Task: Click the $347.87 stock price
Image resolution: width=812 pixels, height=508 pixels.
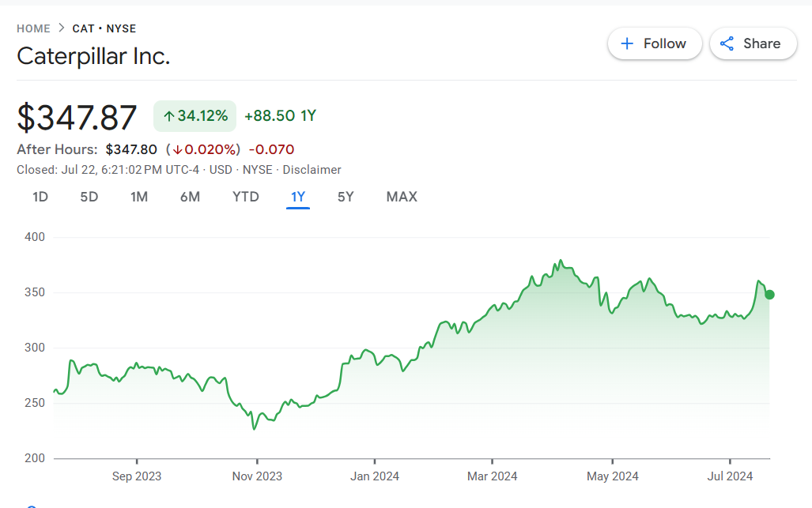Action: click(x=77, y=117)
